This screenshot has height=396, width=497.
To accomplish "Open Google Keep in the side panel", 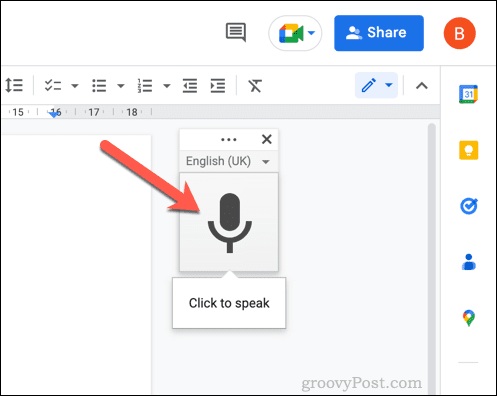I will click(x=469, y=150).
